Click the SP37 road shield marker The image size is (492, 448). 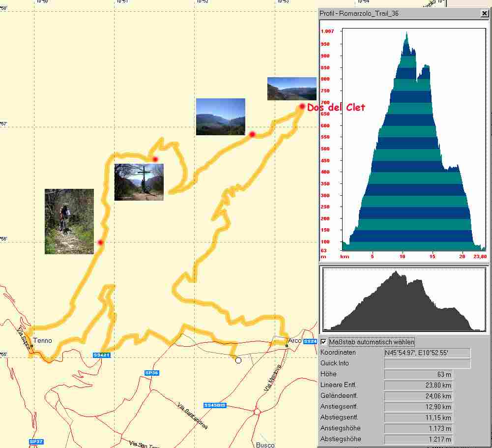[x=36, y=442]
